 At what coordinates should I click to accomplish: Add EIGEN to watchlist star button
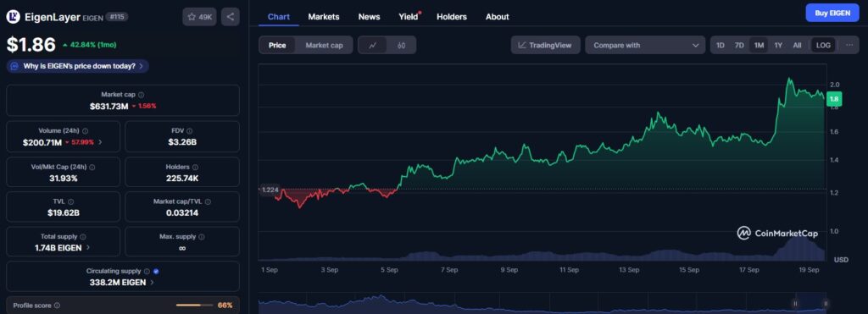(x=199, y=17)
